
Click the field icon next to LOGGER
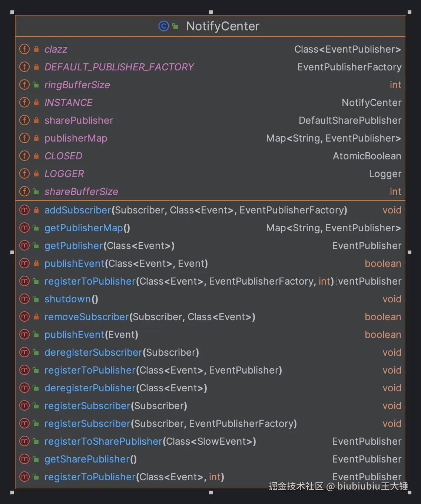[x=24, y=173]
